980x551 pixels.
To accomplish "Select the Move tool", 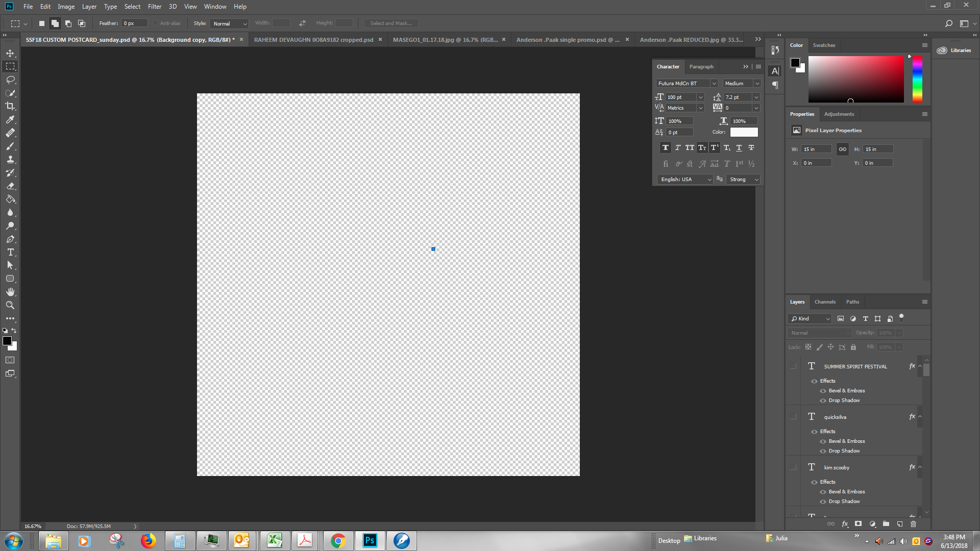I will point(10,53).
